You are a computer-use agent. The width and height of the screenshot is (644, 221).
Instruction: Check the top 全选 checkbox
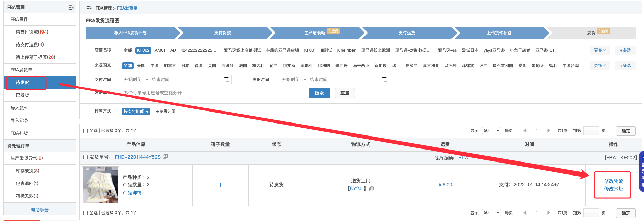click(86, 131)
